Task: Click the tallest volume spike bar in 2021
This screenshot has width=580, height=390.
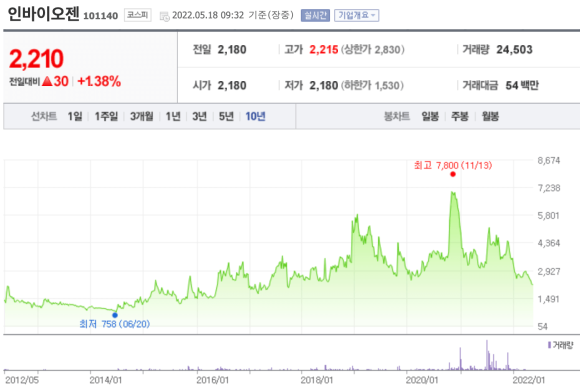Action: (487, 355)
